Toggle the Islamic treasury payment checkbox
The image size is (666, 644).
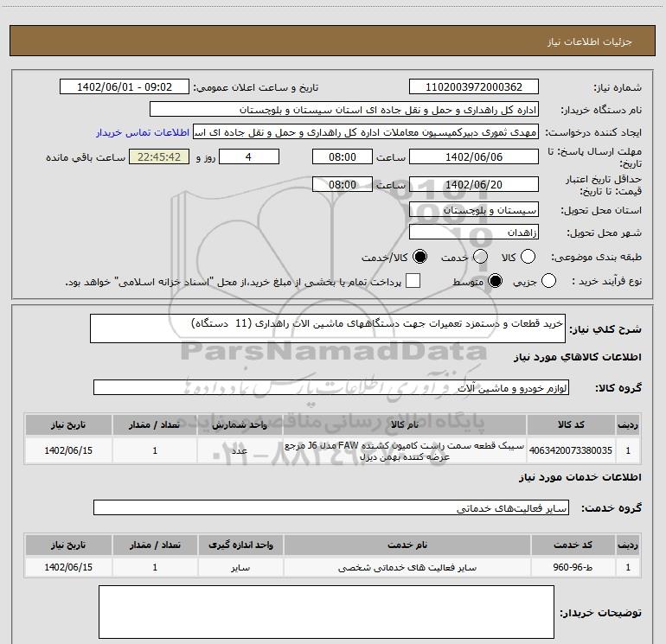(413, 281)
